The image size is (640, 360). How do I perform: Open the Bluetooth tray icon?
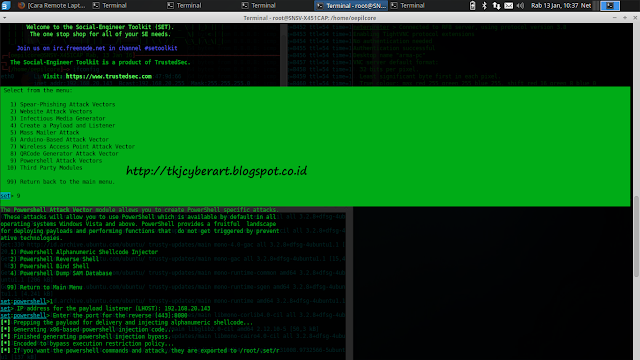(484, 5)
